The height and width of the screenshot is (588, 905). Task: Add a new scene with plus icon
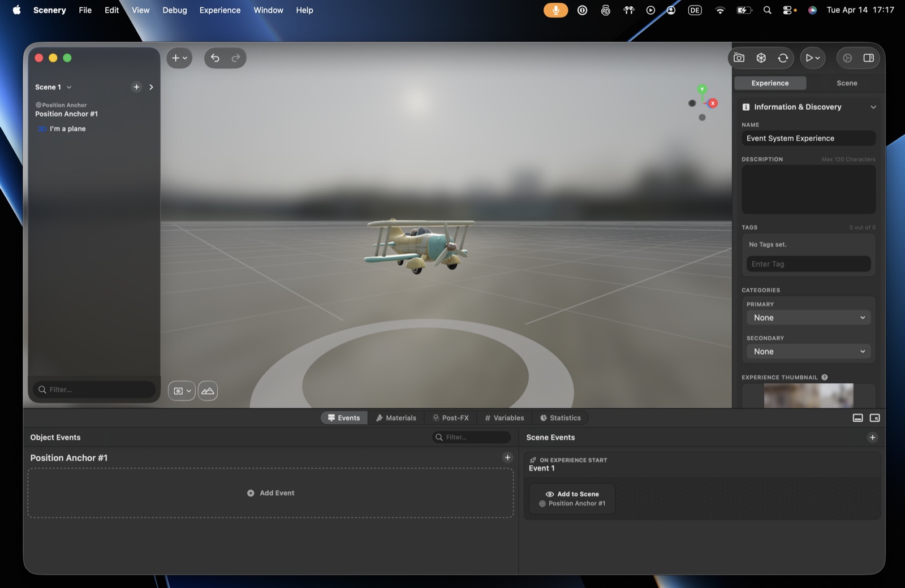(x=136, y=87)
